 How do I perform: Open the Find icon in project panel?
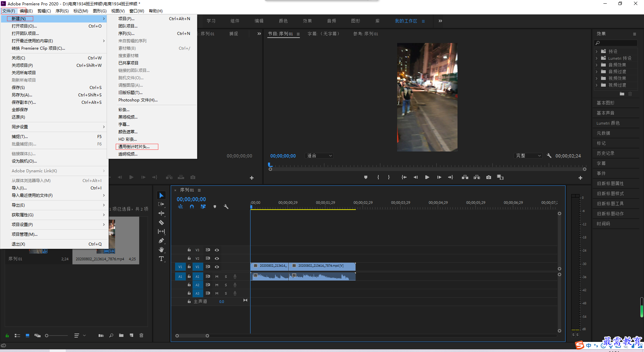pos(111,335)
